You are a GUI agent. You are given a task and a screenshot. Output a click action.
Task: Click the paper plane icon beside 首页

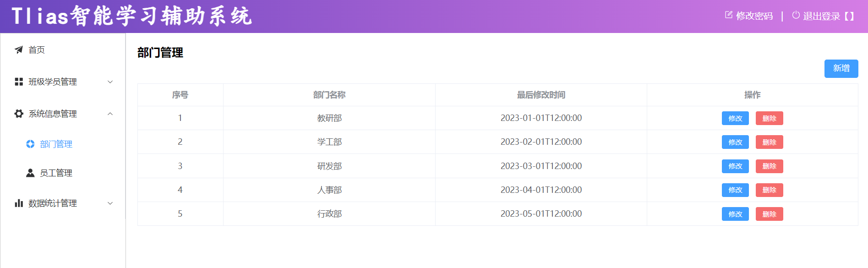coord(19,50)
